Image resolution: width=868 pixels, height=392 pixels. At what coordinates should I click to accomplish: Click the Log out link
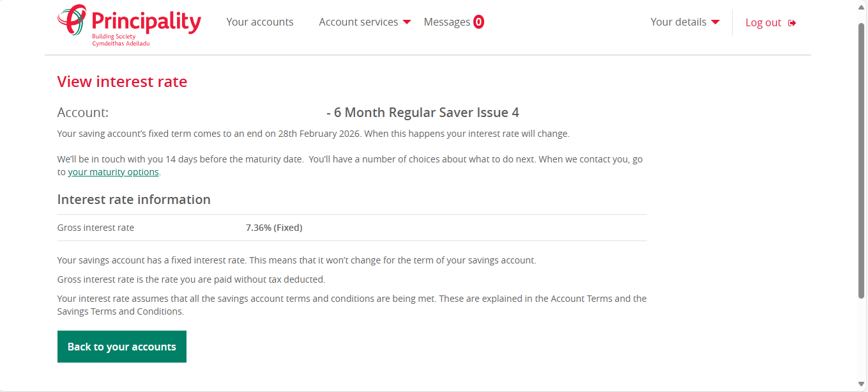[763, 22]
